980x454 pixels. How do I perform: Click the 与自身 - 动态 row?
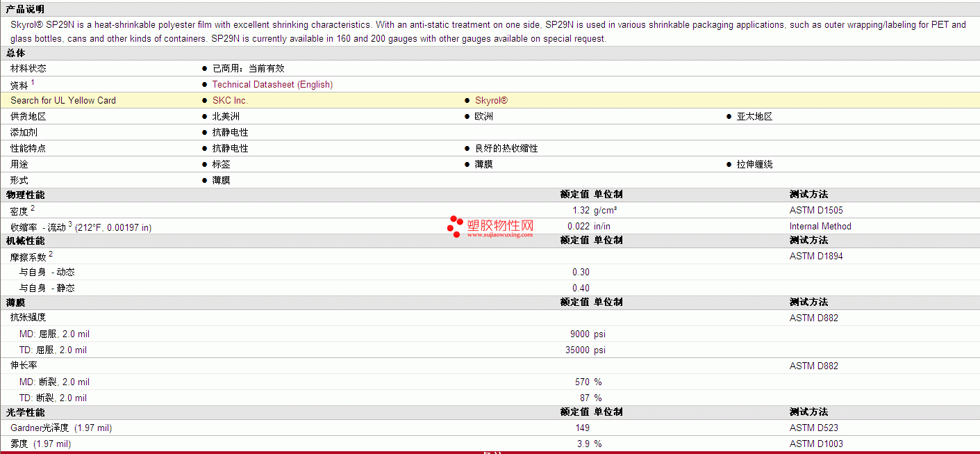(47, 273)
